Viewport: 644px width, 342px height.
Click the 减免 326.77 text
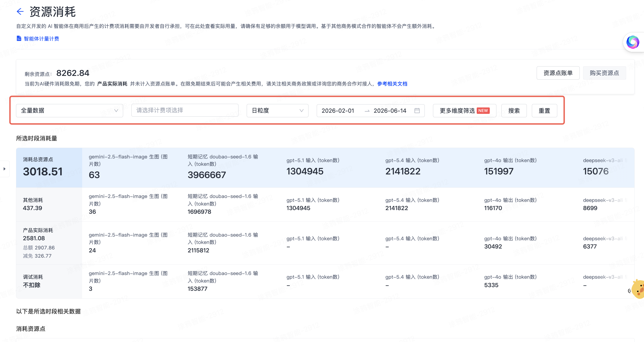(37, 256)
